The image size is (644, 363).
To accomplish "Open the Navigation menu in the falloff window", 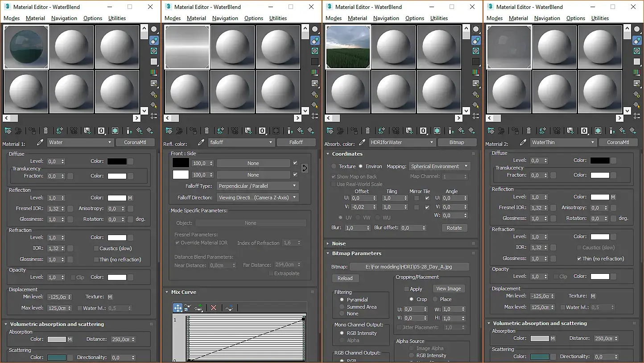I will (x=225, y=18).
